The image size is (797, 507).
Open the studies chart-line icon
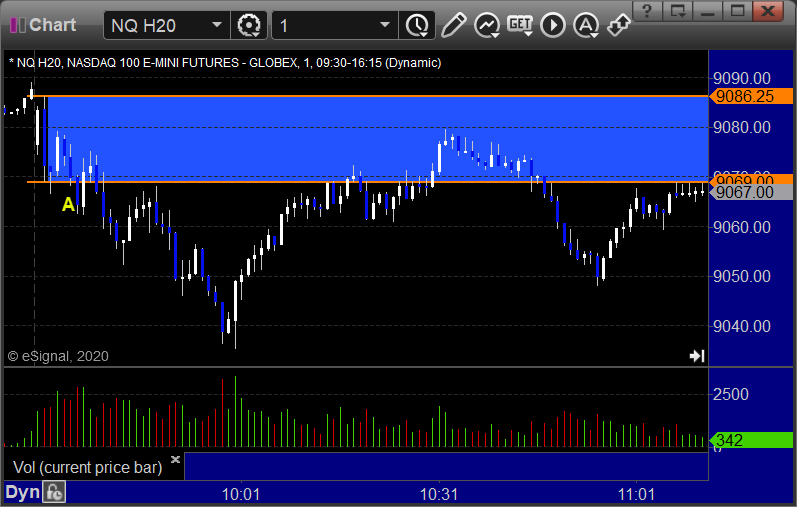(487, 25)
